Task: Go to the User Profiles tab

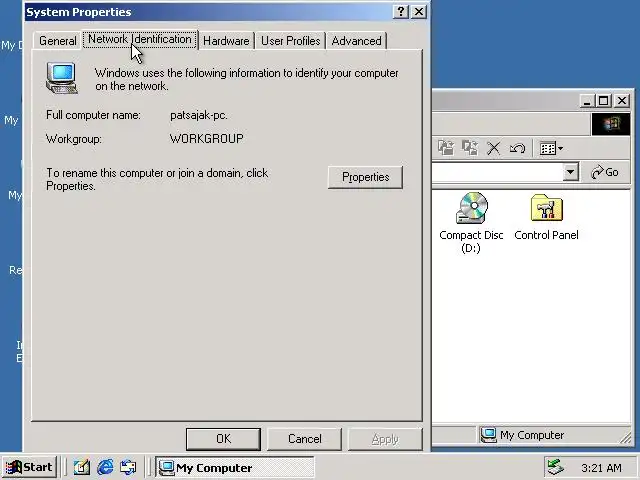Action: (290, 41)
